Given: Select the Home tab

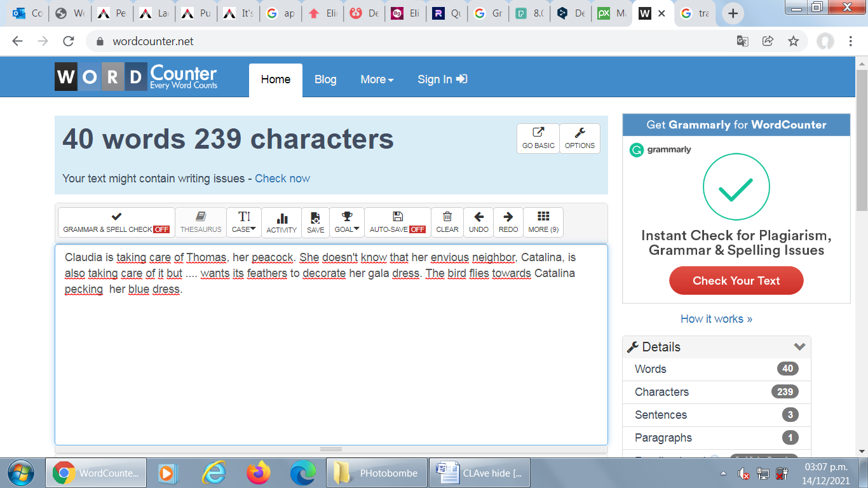Looking at the screenshot, I should pyautogui.click(x=276, y=80).
